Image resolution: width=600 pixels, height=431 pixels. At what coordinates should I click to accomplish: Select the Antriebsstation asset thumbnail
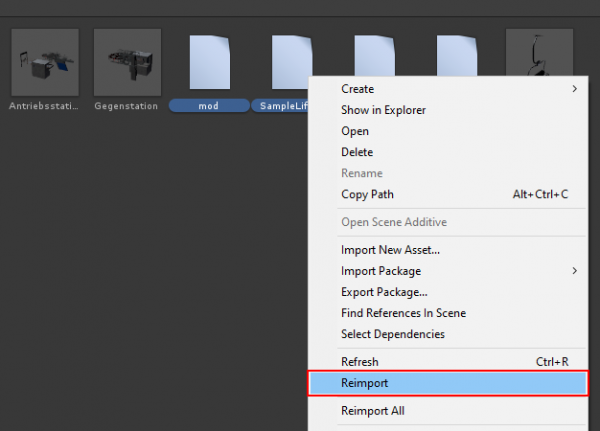[x=45, y=62]
